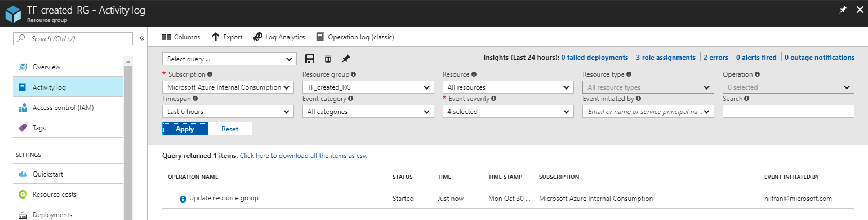Open the Resource group dropdown showing TF_created_RG

(x=368, y=87)
